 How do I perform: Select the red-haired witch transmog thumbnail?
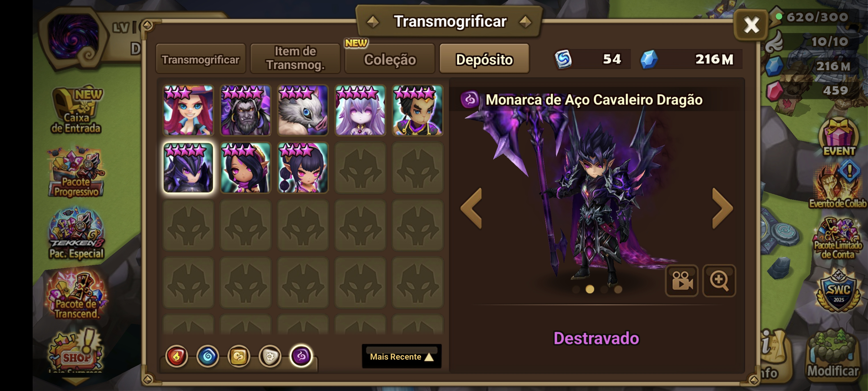(x=189, y=110)
